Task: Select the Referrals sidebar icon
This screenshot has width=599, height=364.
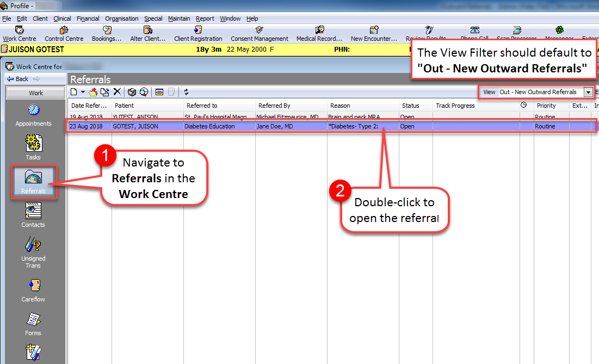Action: pos(33,182)
